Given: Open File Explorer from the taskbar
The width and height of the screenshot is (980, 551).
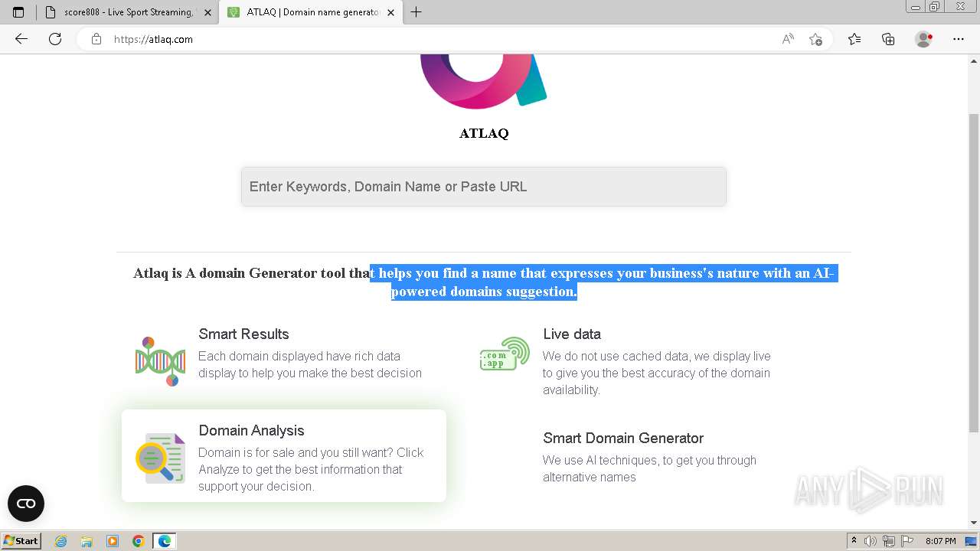Looking at the screenshot, I should pos(87,541).
